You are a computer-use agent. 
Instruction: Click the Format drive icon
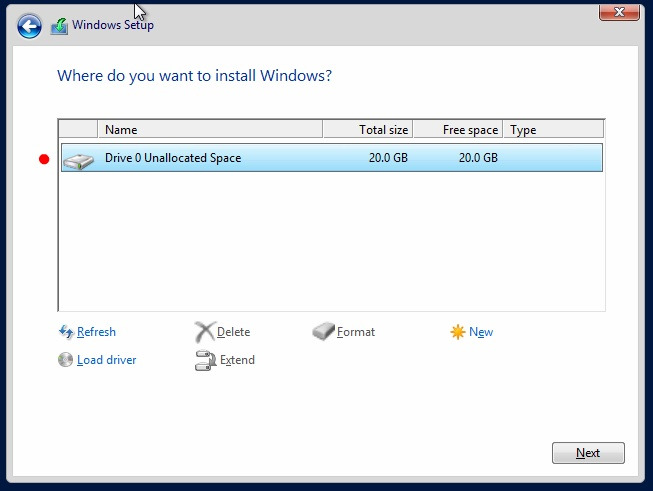point(324,331)
